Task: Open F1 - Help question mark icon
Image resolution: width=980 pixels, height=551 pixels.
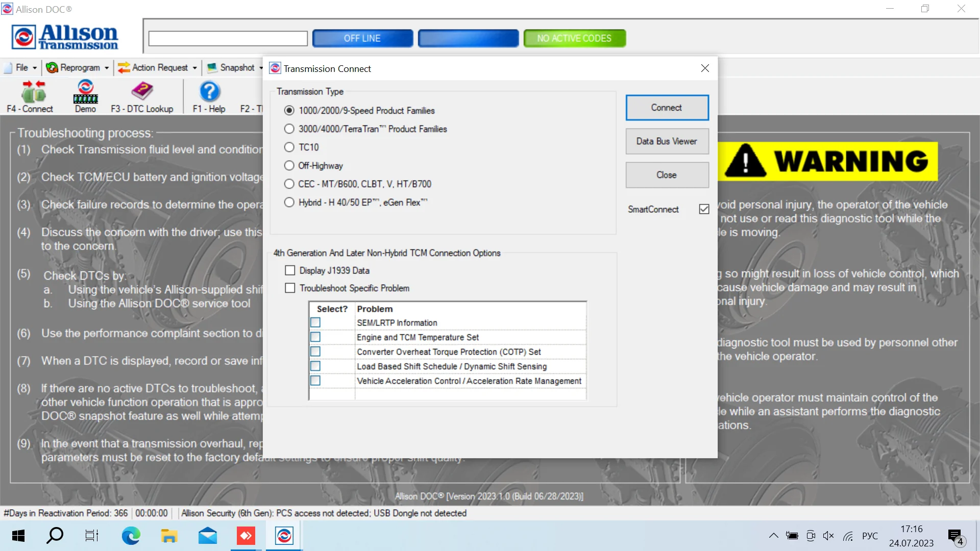Action: pyautogui.click(x=209, y=92)
